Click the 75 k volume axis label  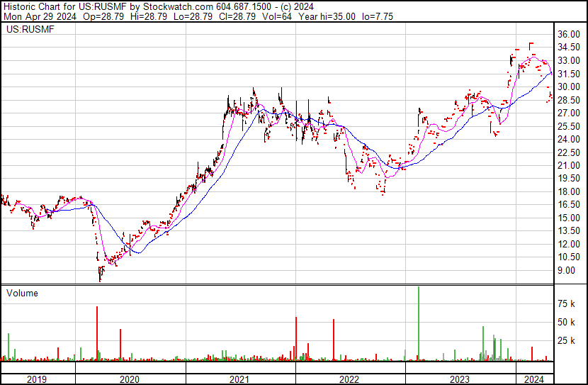pyautogui.click(x=566, y=303)
